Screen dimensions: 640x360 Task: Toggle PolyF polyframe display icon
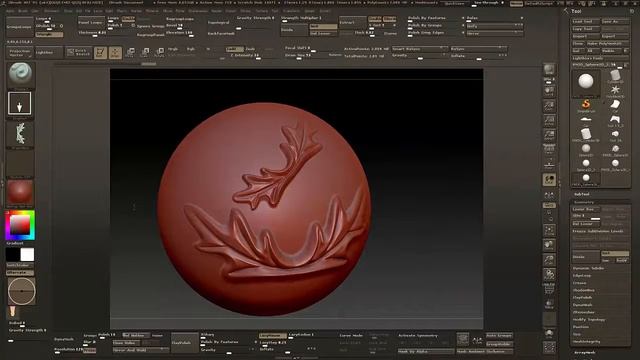tap(549, 289)
